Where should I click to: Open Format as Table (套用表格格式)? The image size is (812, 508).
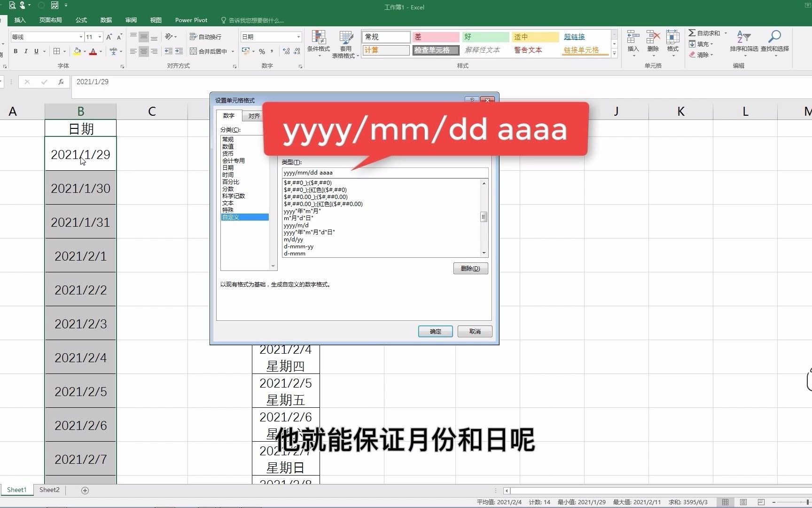(346, 44)
